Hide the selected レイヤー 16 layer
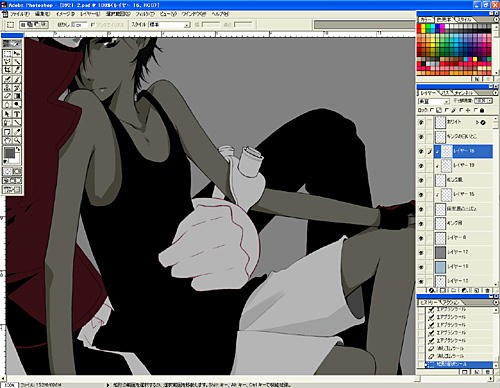Image resolution: width=500 pixels, height=388 pixels. coord(421,151)
